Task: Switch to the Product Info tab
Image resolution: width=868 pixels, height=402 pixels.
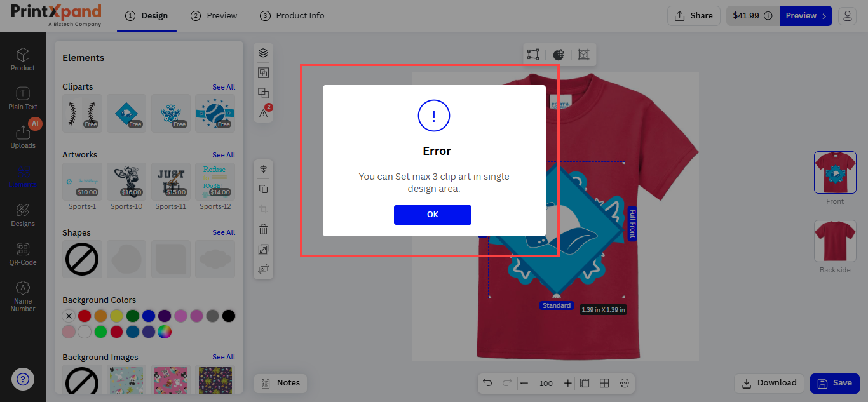Action: pos(292,16)
